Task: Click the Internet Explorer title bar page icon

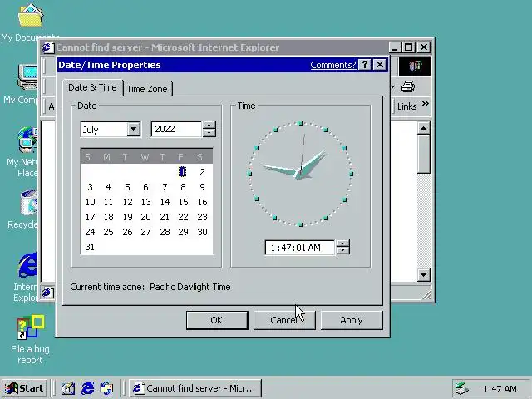Action: [48, 47]
